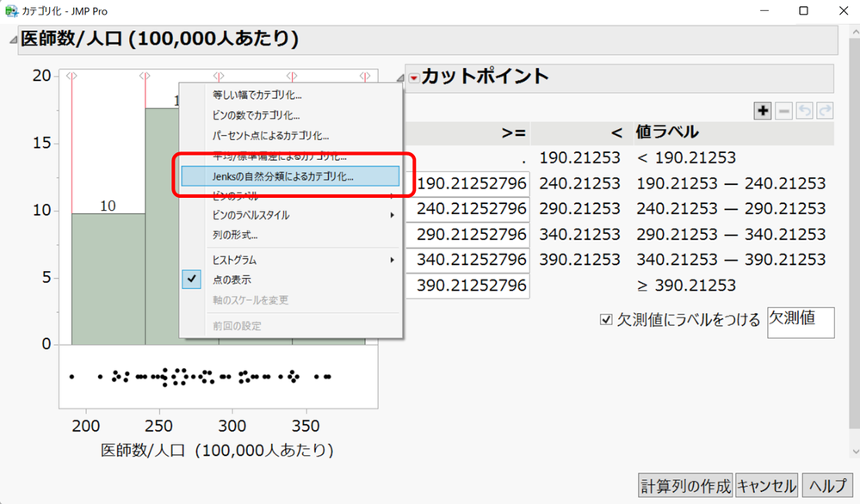This screenshot has height=504, width=860.
Task: Edit the 390.21252796 cutpoint field
Action: [467, 286]
